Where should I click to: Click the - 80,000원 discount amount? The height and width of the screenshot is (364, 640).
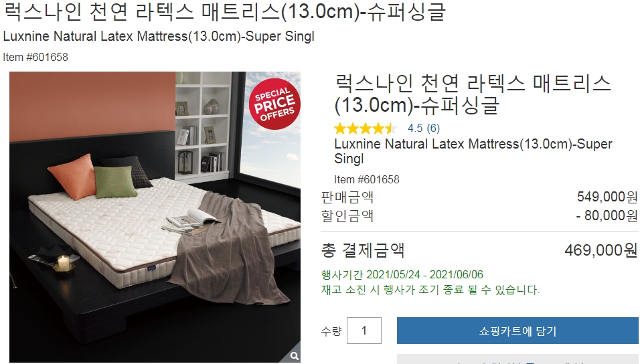[x=607, y=215]
